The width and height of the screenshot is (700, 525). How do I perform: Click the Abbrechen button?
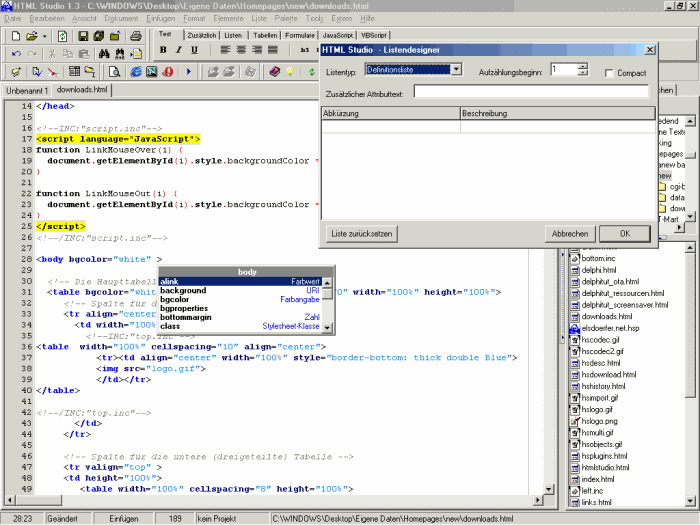[x=570, y=233]
